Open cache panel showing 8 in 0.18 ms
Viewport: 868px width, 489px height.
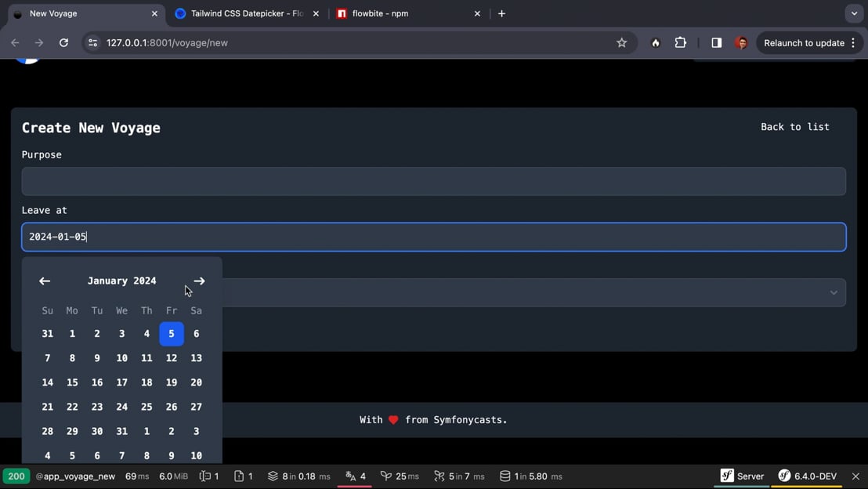(299, 476)
